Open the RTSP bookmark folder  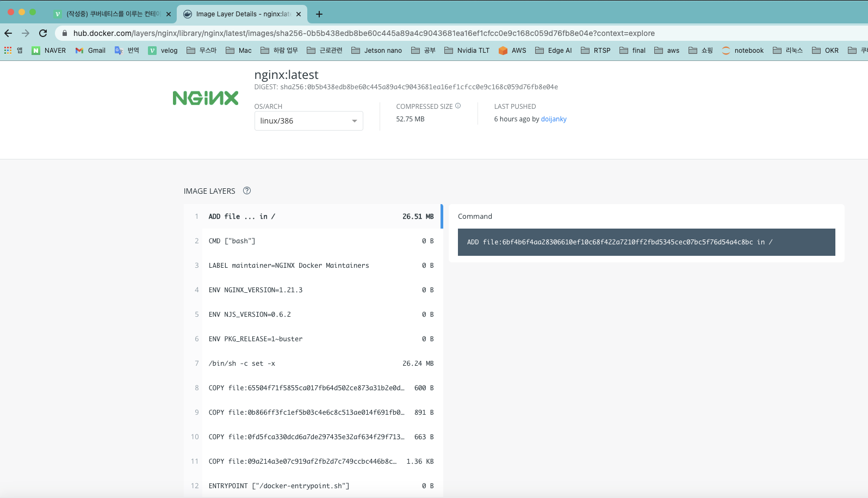(x=596, y=50)
